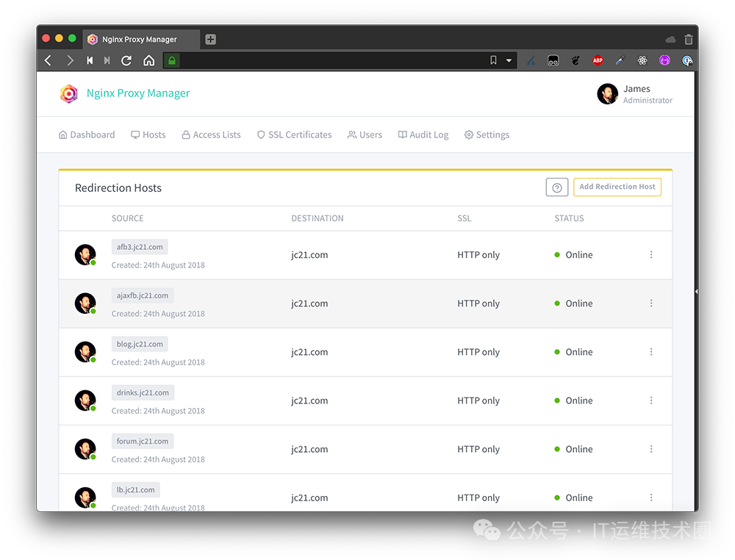The width and height of the screenshot is (735, 560).
Task: Click the owner avatar in forum.jc21.com row
Action: (85, 449)
